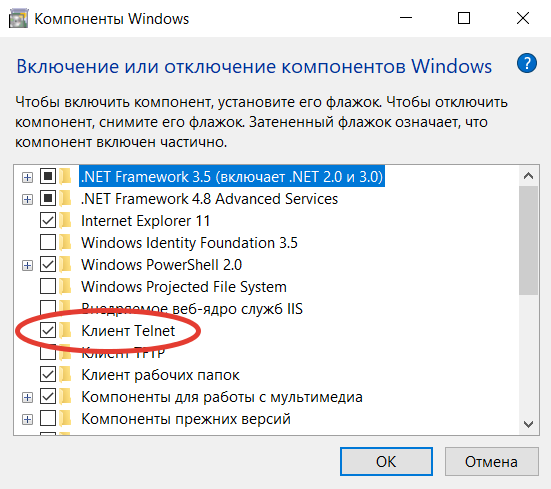Select Компоненты для работы с мультимедиа item

222,397
